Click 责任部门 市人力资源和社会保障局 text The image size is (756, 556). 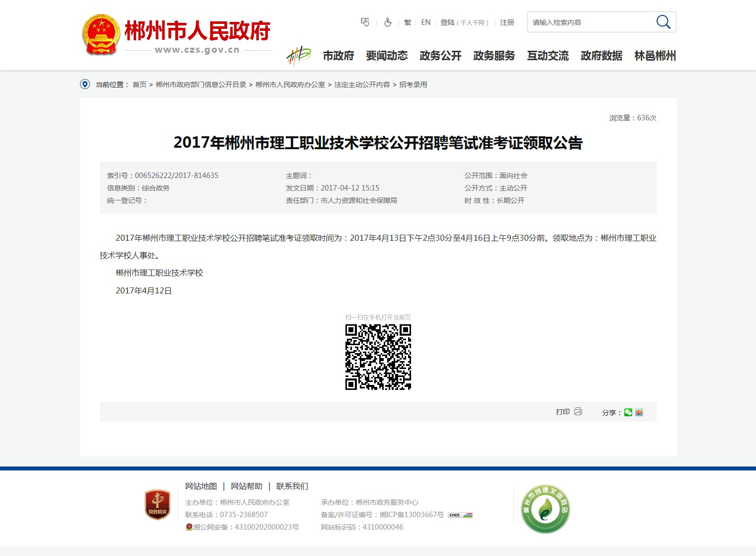(341, 200)
